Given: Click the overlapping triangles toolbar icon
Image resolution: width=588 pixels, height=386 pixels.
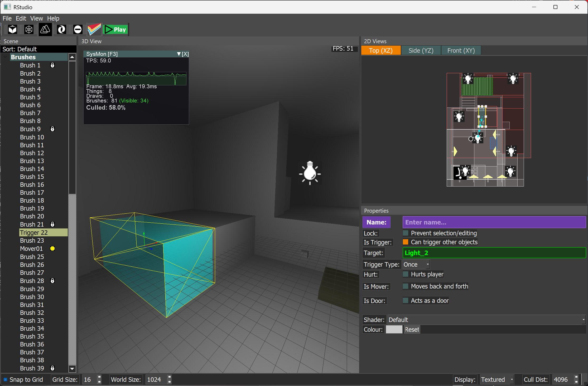Looking at the screenshot, I should [45, 30].
